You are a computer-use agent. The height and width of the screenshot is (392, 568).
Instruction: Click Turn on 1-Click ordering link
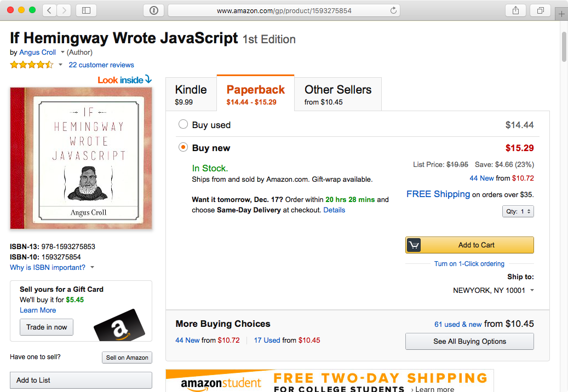[469, 263]
